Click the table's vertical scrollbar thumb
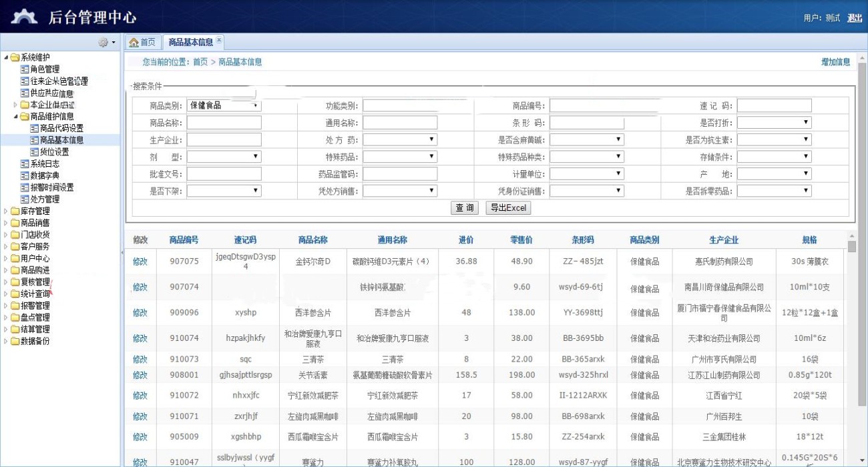Viewport: 868px width, 467px height. click(x=852, y=246)
